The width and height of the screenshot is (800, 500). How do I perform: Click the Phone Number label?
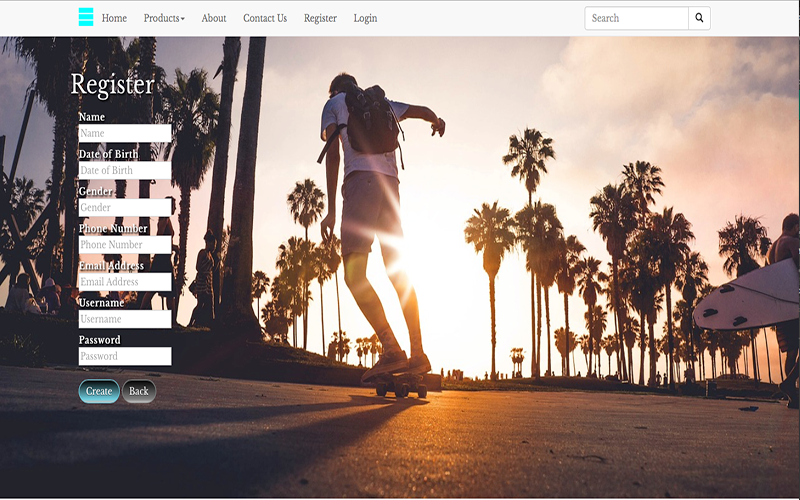pos(113,229)
